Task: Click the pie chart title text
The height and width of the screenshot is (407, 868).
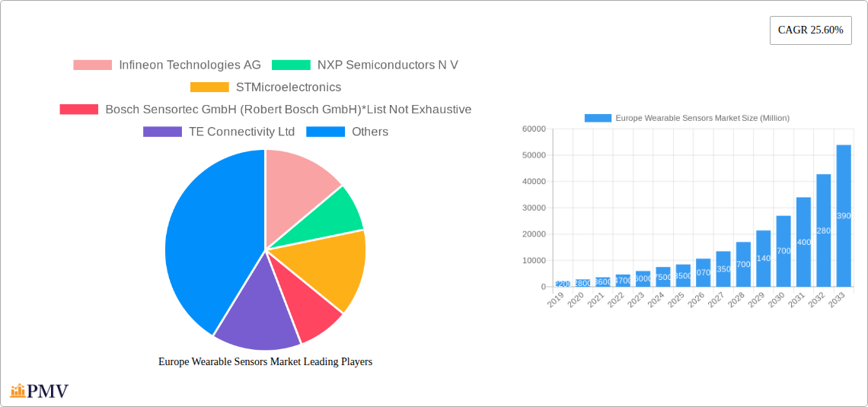Action: 265,361
